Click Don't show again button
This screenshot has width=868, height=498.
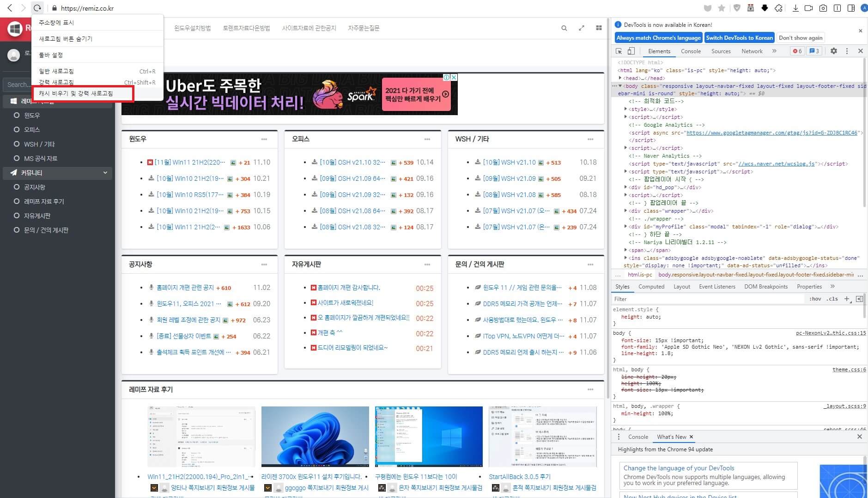[x=801, y=38]
